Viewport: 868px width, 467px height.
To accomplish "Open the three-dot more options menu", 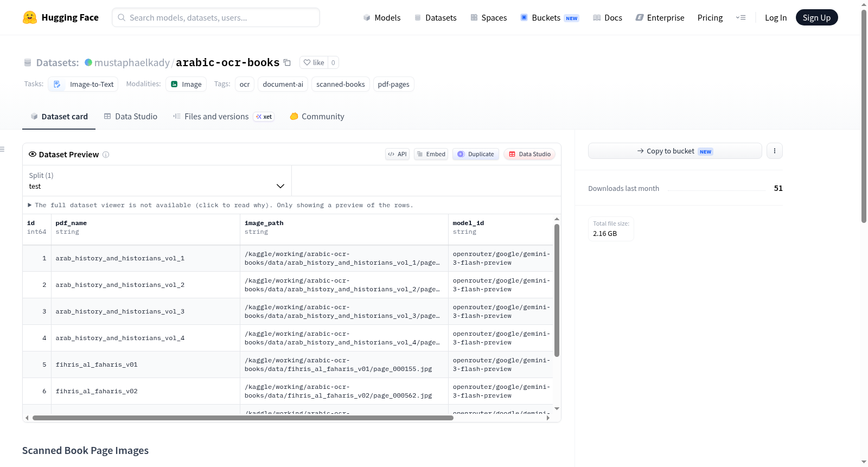I will [775, 151].
